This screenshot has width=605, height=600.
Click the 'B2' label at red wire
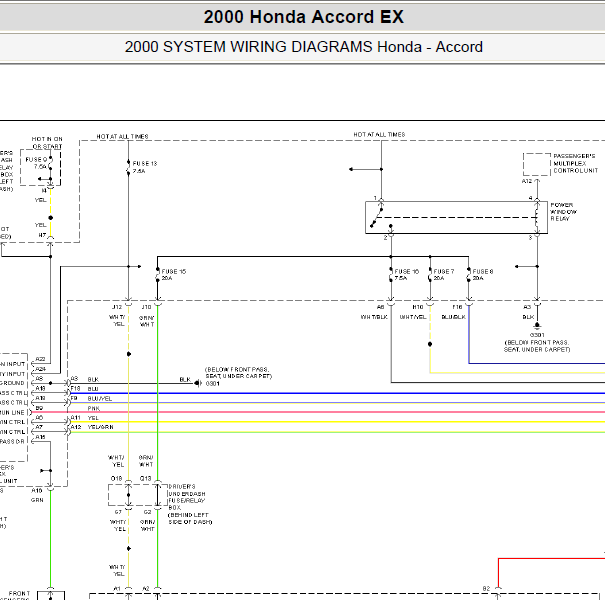coord(486,589)
